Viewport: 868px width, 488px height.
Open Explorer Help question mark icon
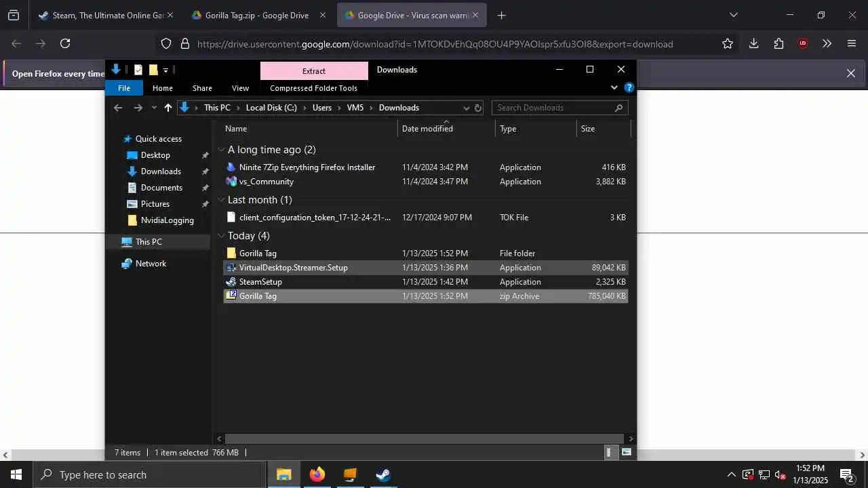click(629, 87)
